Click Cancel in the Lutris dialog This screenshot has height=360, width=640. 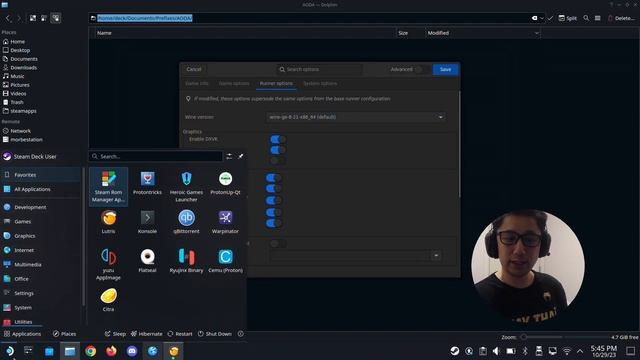point(194,69)
